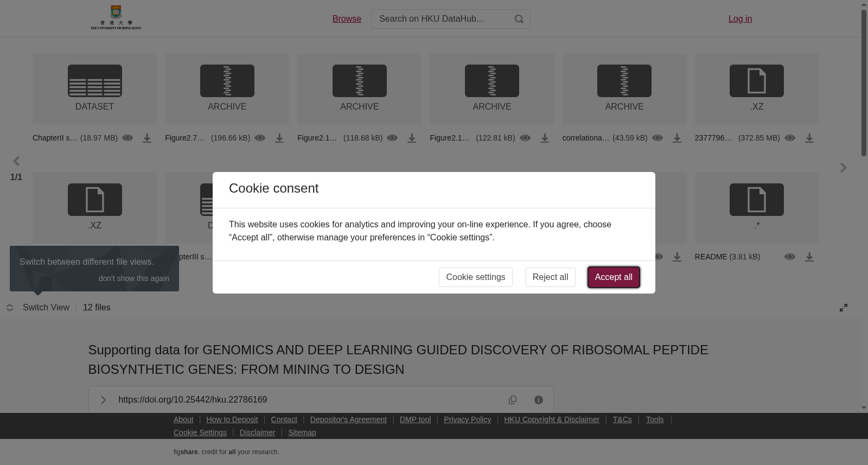Download the 2377796 .XZ file

(x=809, y=138)
